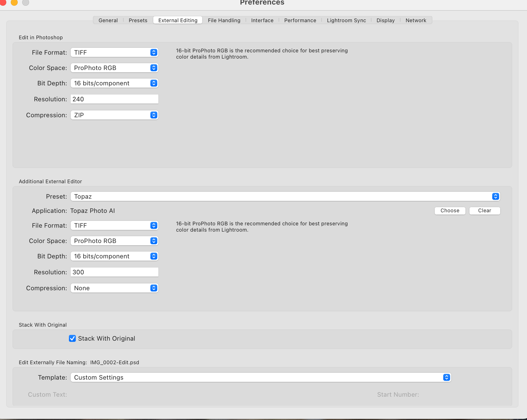The width and height of the screenshot is (527, 420).
Task: Open the Preset dropdown showing Topaz
Action: coord(285,196)
